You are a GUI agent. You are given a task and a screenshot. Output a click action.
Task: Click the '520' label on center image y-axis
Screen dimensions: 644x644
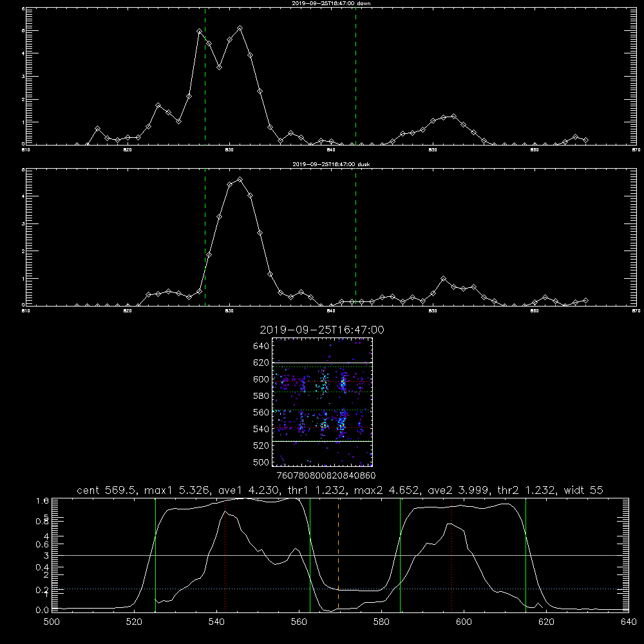[x=261, y=446]
